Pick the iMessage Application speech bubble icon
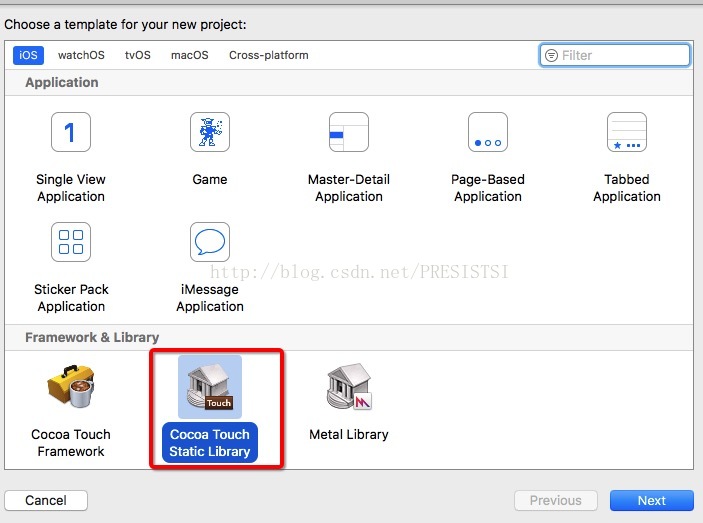The image size is (703, 523). point(210,242)
